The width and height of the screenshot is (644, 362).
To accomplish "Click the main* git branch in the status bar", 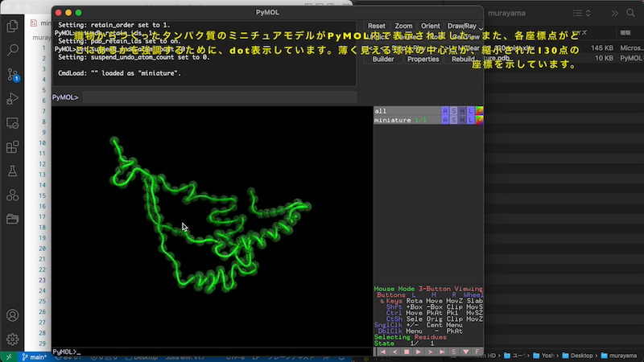I will [x=34, y=356].
